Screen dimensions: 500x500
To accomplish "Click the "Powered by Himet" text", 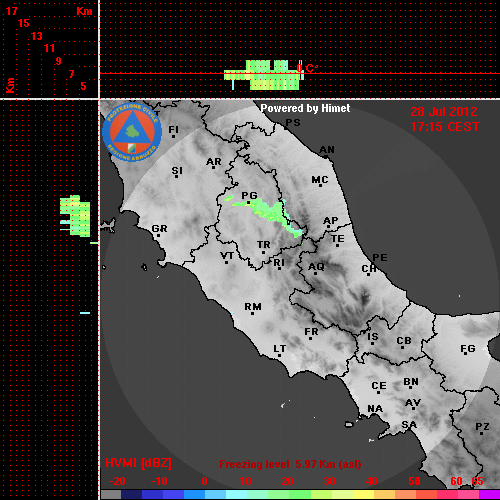I will (x=305, y=108).
